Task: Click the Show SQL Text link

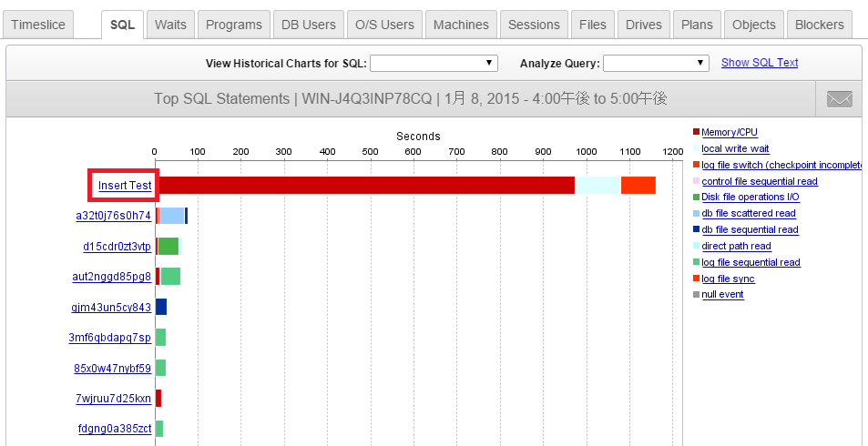Action: pyautogui.click(x=760, y=63)
